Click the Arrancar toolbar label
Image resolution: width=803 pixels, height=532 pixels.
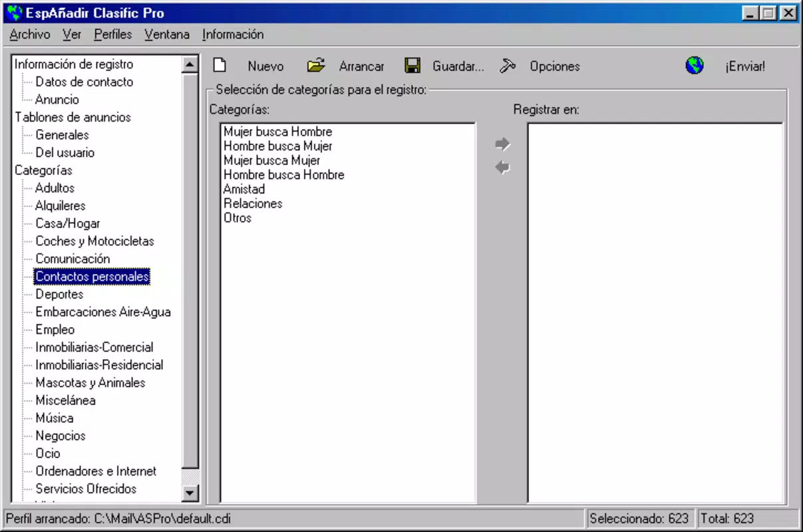361,66
